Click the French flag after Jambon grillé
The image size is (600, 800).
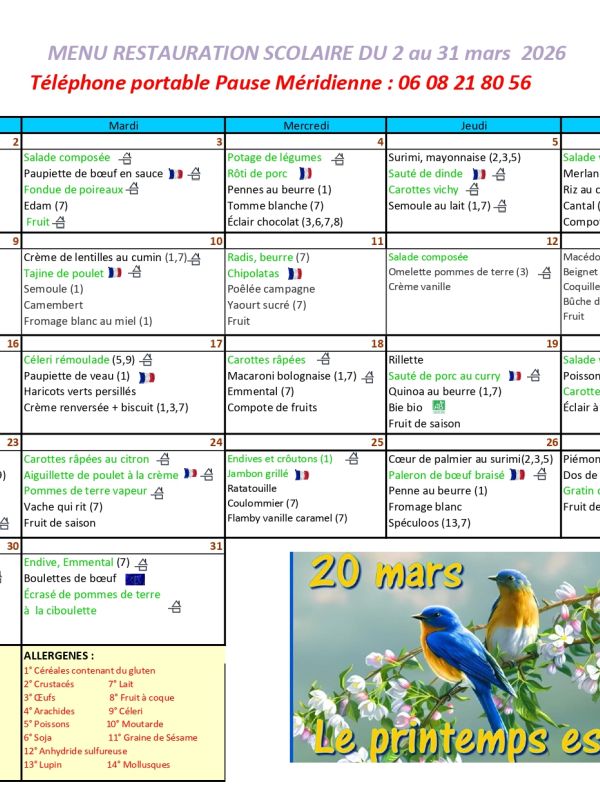302,475
